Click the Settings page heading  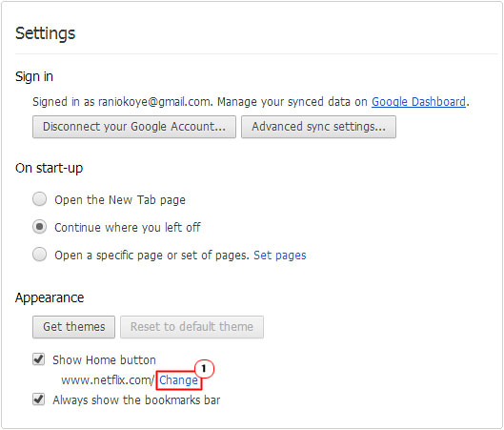pos(46,33)
